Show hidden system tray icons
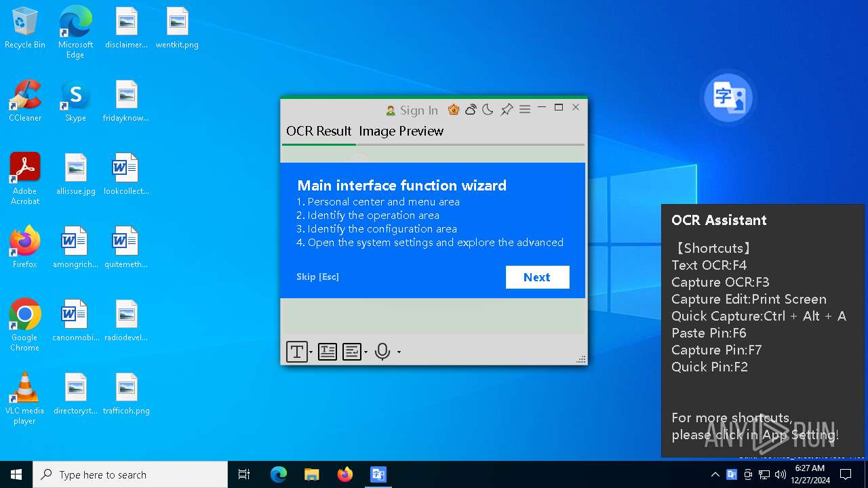868x488 pixels. [x=715, y=474]
